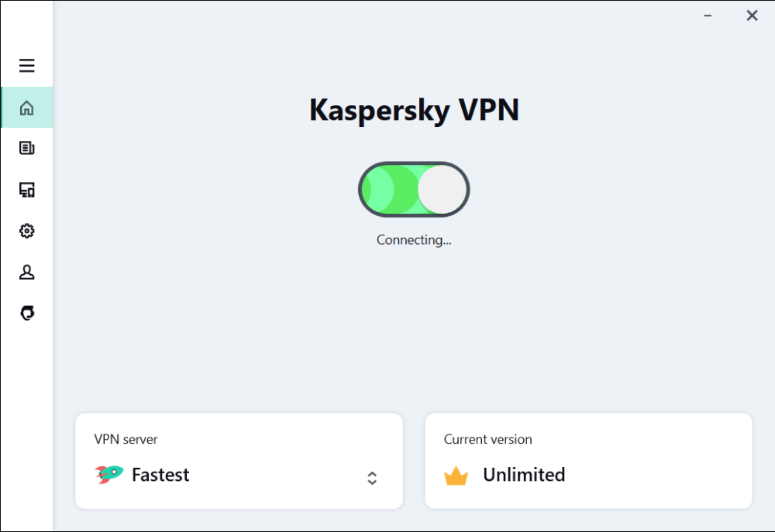Image resolution: width=775 pixels, height=532 pixels.
Task: Open the hamburger menu in the sidebar
Action: 27,66
